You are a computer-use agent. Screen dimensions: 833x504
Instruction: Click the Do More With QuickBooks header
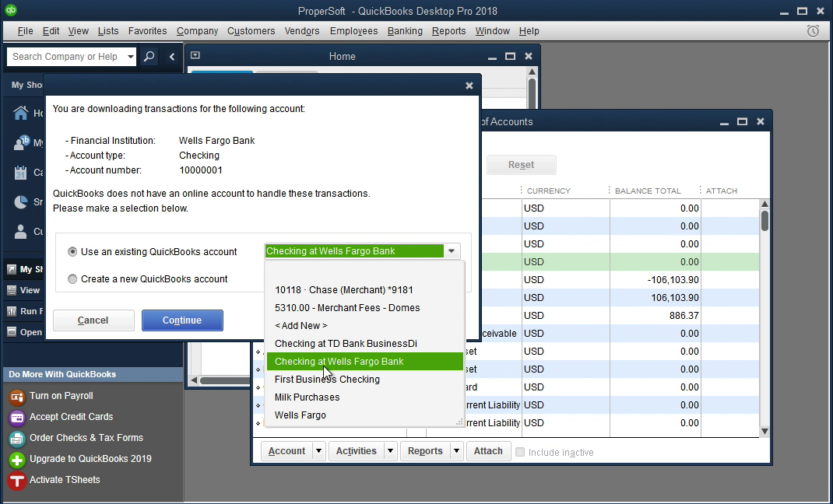[93, 375]
